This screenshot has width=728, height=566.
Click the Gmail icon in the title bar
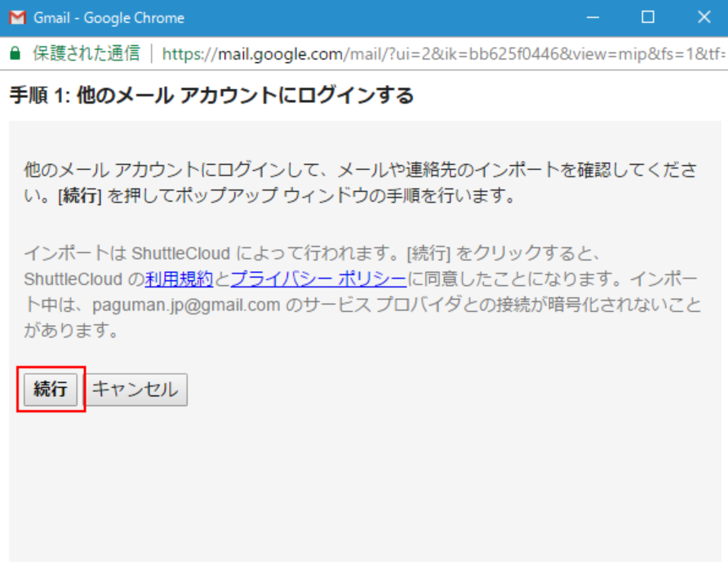click(18, 18)
